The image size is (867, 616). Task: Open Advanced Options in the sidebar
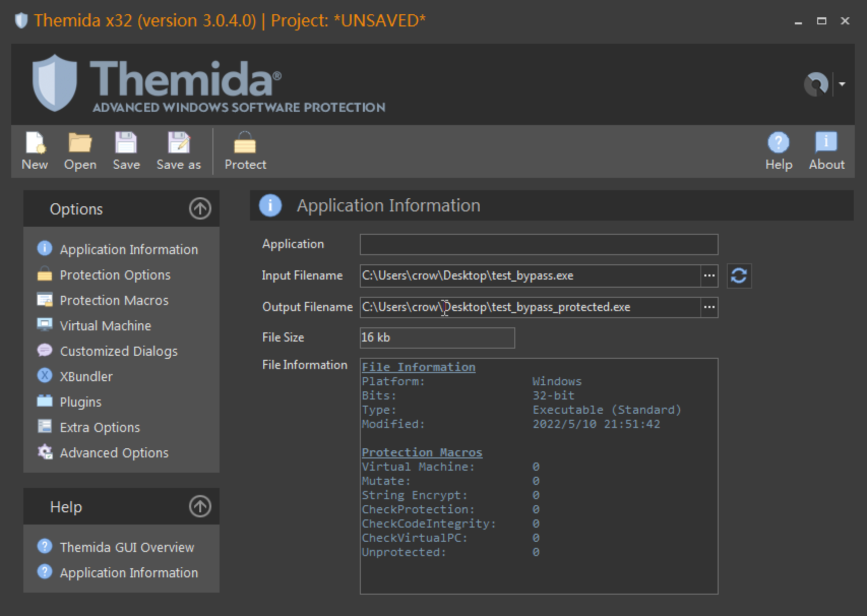(x=103, y=452)
